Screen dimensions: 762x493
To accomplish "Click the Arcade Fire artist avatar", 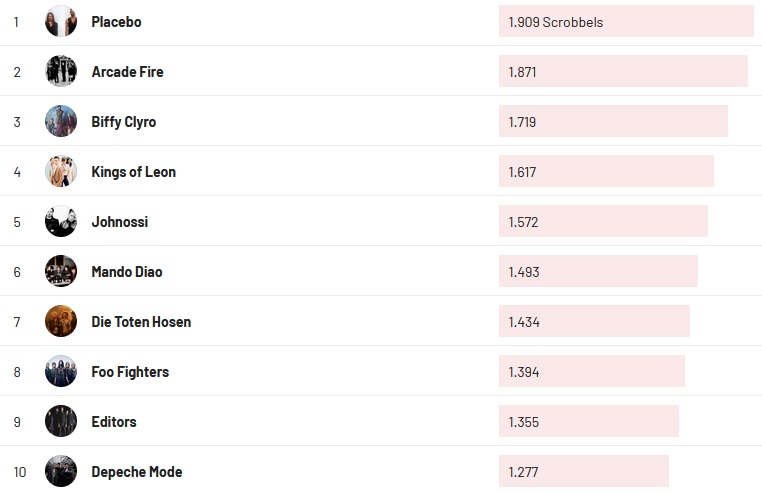I will (61, 71).
